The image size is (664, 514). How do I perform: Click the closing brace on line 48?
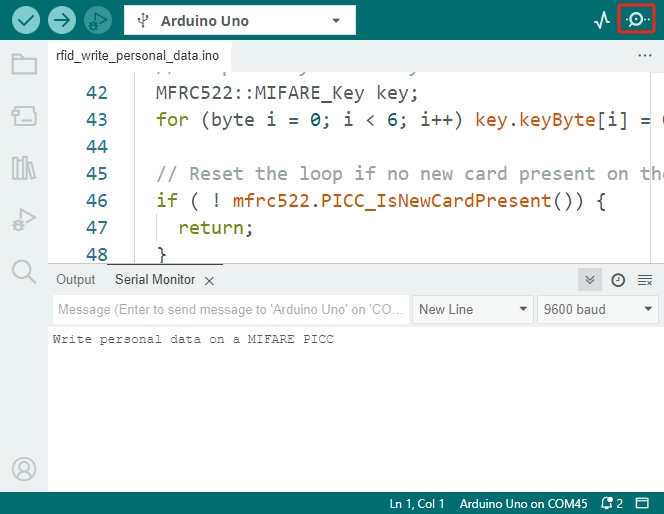point(161,254)
